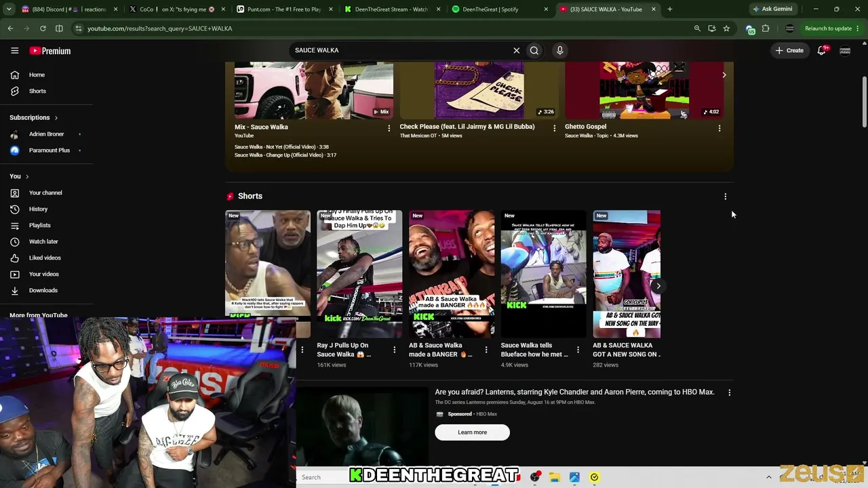This screenshot has width=868, height=488.
Task: Open Check Please video thumbnail
Action: click(479, 91)
